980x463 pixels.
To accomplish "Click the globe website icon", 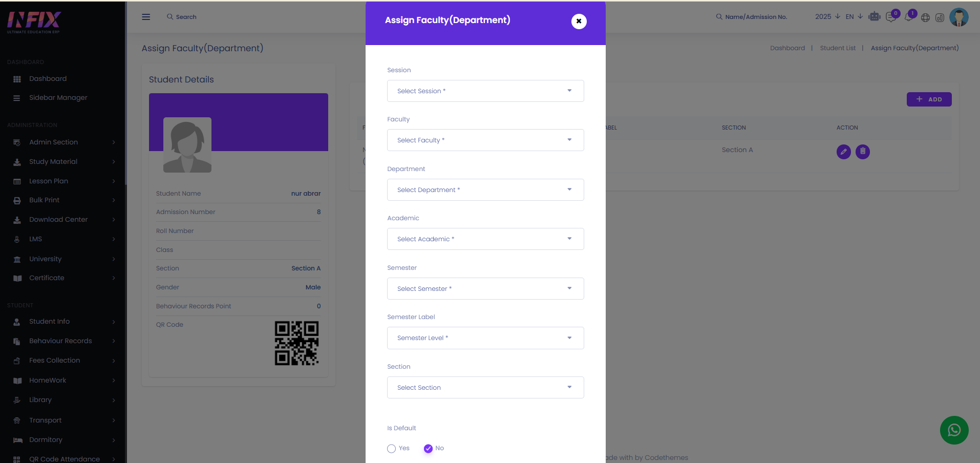I will click(925, 17).
